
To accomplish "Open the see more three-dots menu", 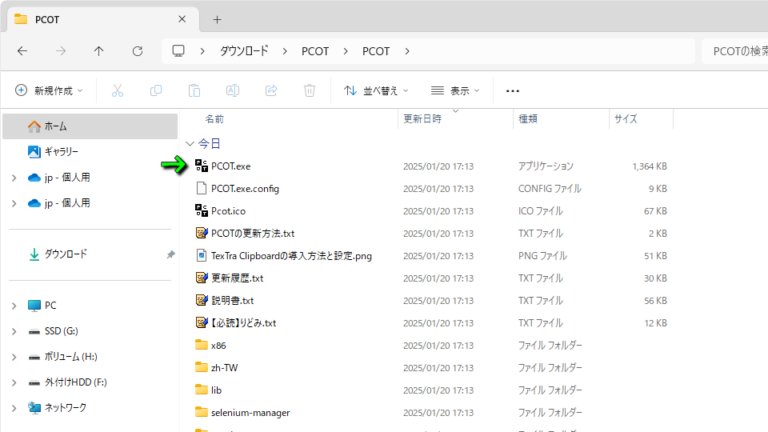I will point(513,90).
